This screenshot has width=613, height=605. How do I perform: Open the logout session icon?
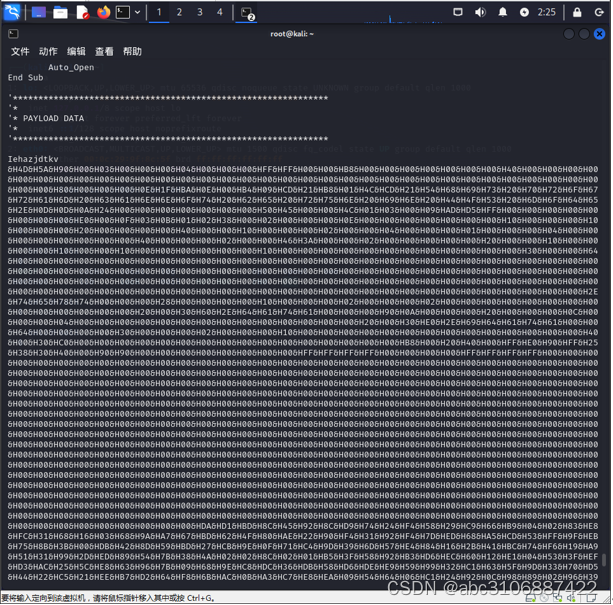(x=599, y=13)
